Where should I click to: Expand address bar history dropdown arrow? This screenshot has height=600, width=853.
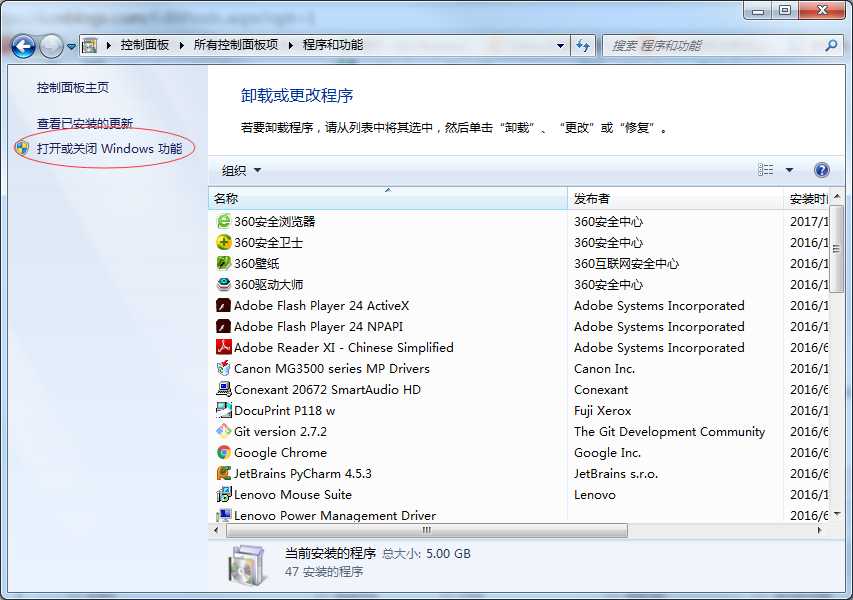tap(560, 46)
